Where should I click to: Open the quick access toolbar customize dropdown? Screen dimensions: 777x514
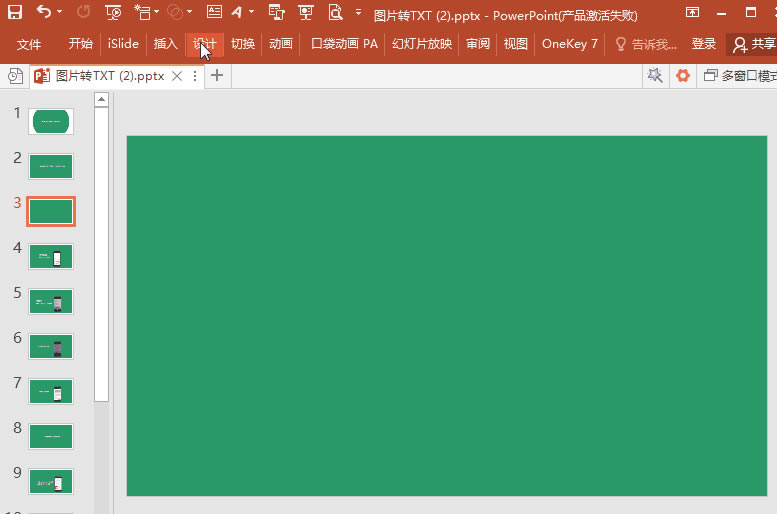tap(358, 13)
